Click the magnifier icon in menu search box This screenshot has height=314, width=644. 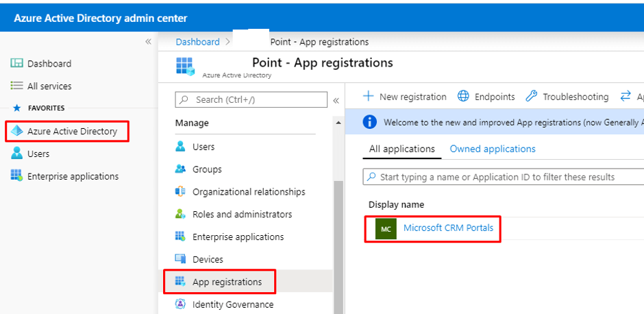click(x=185, y=99)
